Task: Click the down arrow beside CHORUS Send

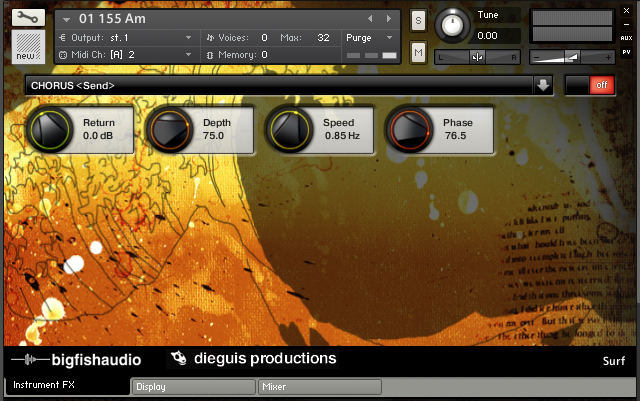Action: click(x=543, y=85)
